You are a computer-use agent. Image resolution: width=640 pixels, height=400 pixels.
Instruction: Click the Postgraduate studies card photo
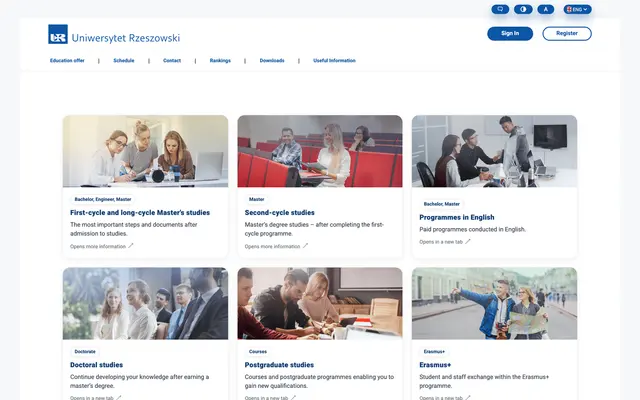(x=320, y=303)
